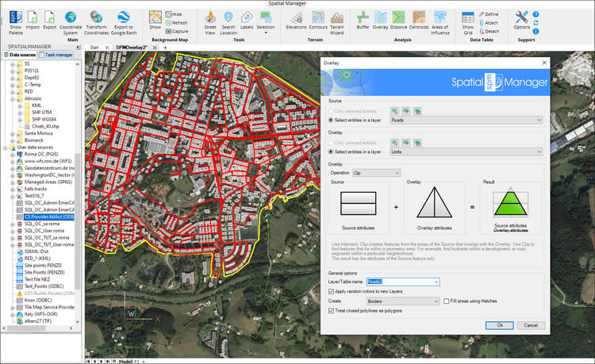Collapse the User data sources node
The width and height of the screenshot is (595, 364).
(6, 148)
